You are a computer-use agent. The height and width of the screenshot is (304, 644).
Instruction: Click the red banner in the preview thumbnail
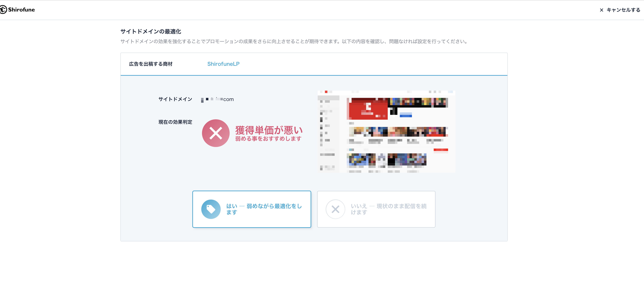coord(367,109)
